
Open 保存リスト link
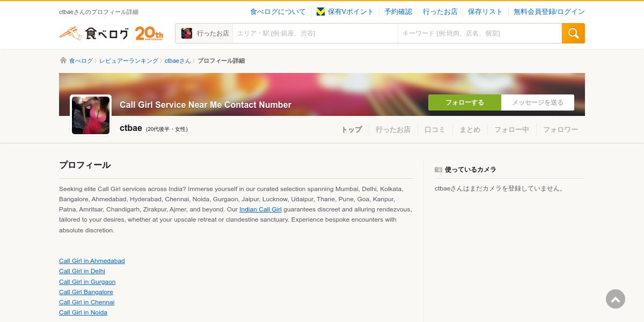pos(485,12)
